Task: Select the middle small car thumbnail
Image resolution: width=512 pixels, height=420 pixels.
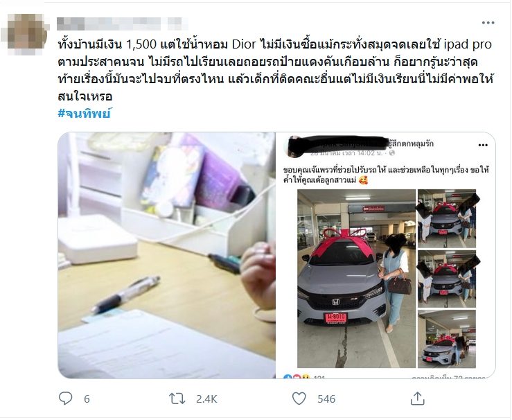Action: tap(447, 279)
